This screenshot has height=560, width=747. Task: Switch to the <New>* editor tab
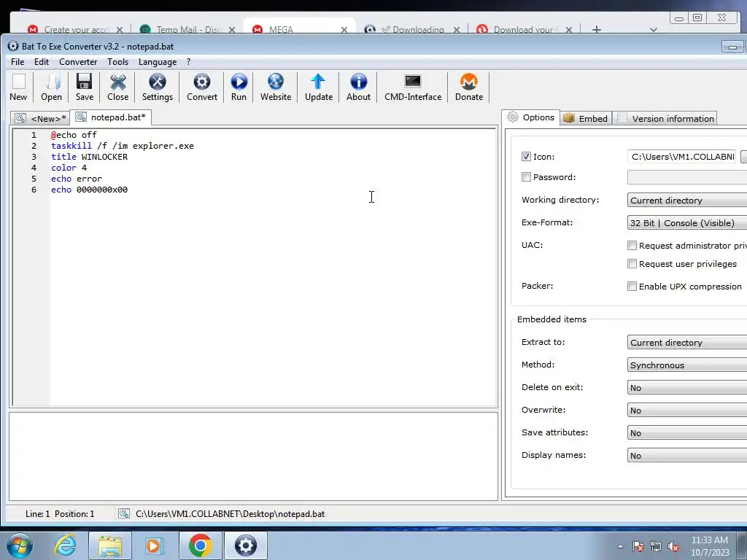[x=41, y=119]
